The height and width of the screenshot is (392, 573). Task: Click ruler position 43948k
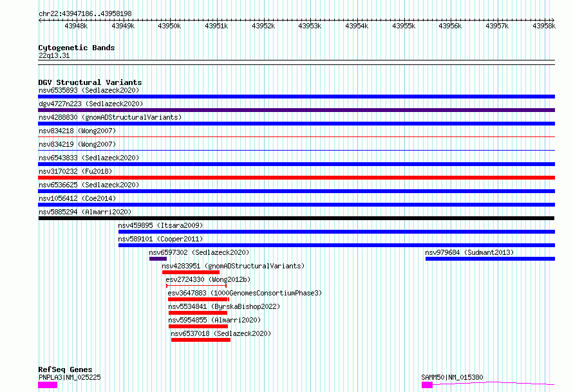[76, 26]
